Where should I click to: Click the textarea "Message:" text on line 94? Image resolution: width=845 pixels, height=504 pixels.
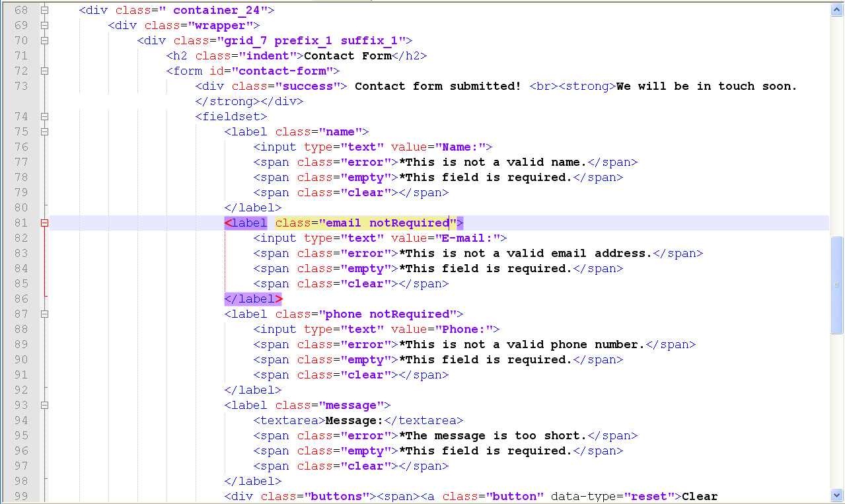click(x=354, y=421)
